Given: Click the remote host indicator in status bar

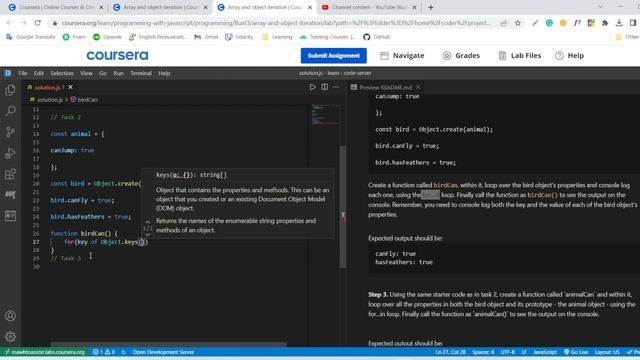Looking at the screenshot, I should click(44, 352).
